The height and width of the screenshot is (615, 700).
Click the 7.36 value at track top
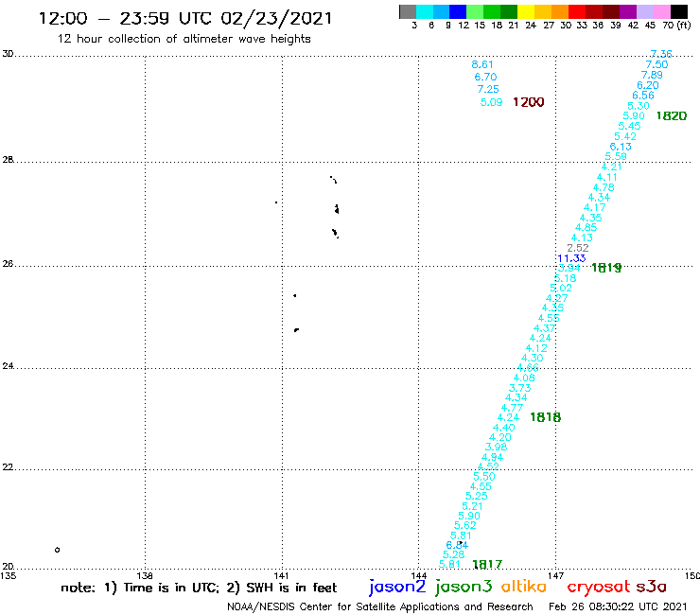click(x=661, y=54)
